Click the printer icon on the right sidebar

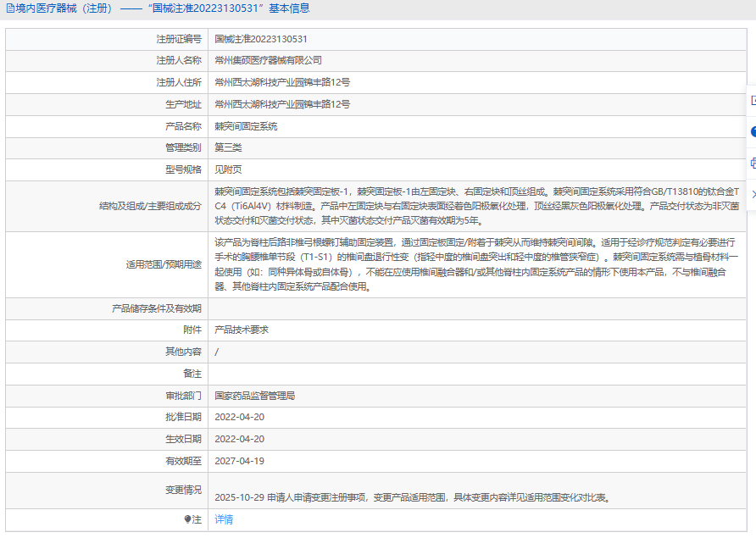click(753, 163)
